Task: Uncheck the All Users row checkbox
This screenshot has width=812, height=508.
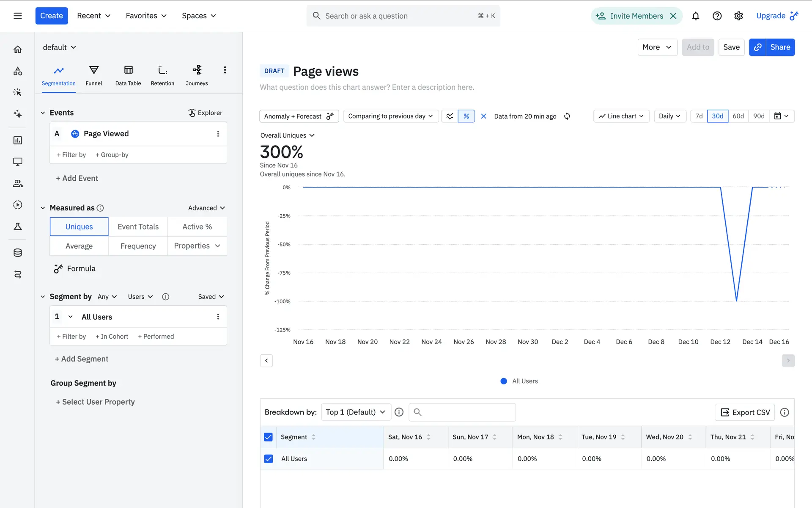Action: pos(268,458)
